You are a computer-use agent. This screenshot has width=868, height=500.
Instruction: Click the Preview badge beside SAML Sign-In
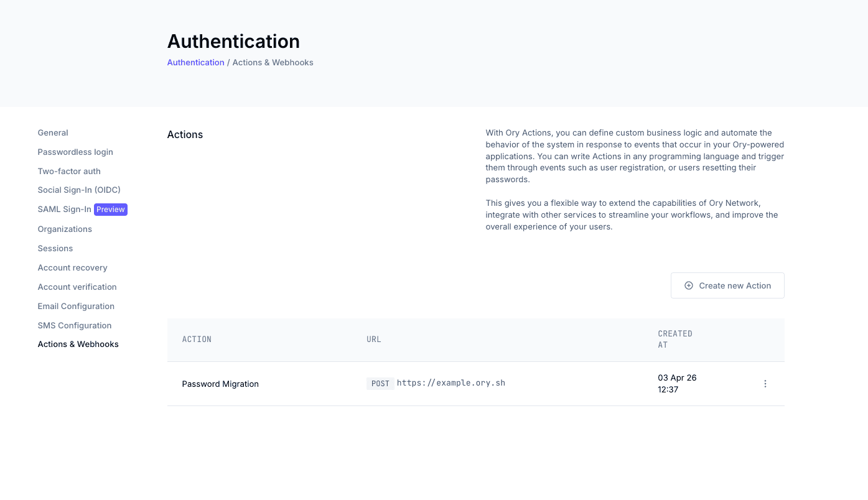111,209
